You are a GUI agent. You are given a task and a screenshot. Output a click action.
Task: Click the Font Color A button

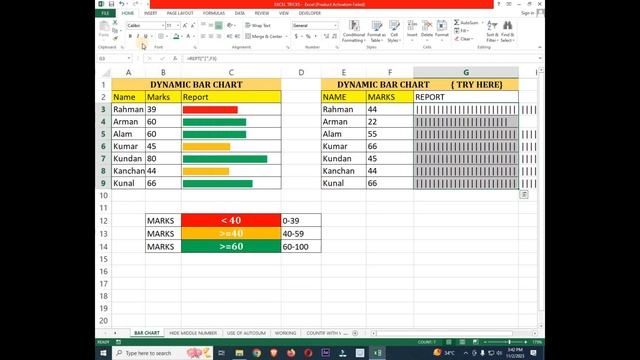[188, 36]
